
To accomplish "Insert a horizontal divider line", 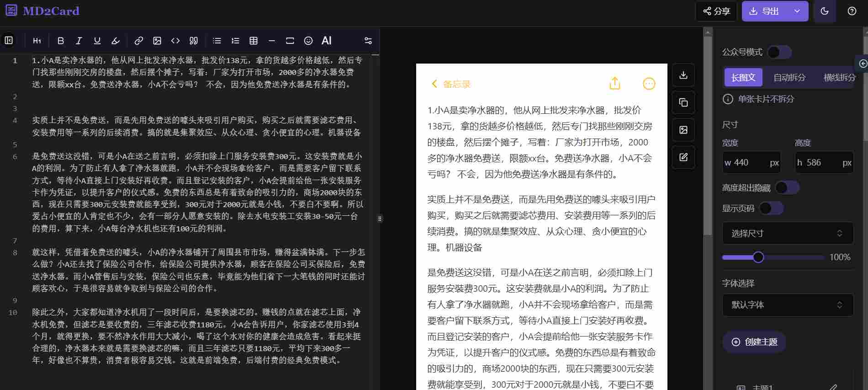I will pos(272,41).
